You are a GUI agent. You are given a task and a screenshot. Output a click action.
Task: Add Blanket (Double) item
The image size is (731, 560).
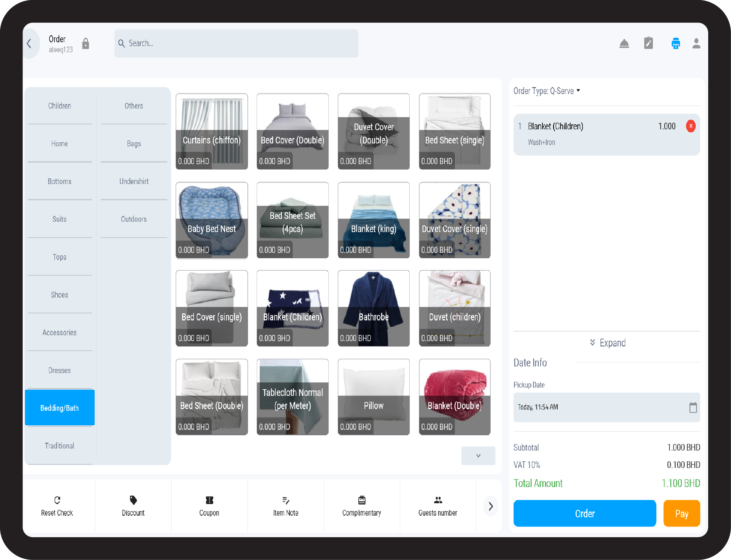[455, 397]
